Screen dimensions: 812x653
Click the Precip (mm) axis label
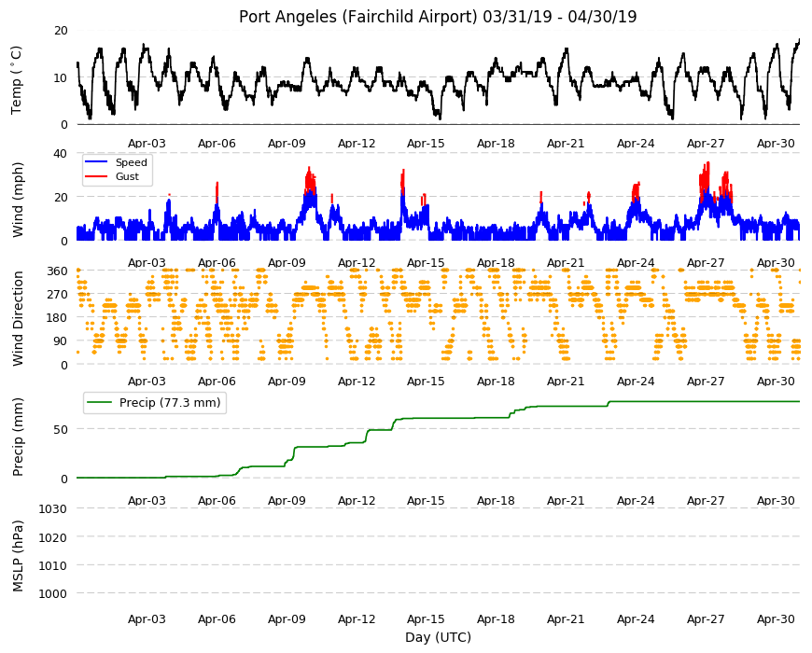pos(18,437)
